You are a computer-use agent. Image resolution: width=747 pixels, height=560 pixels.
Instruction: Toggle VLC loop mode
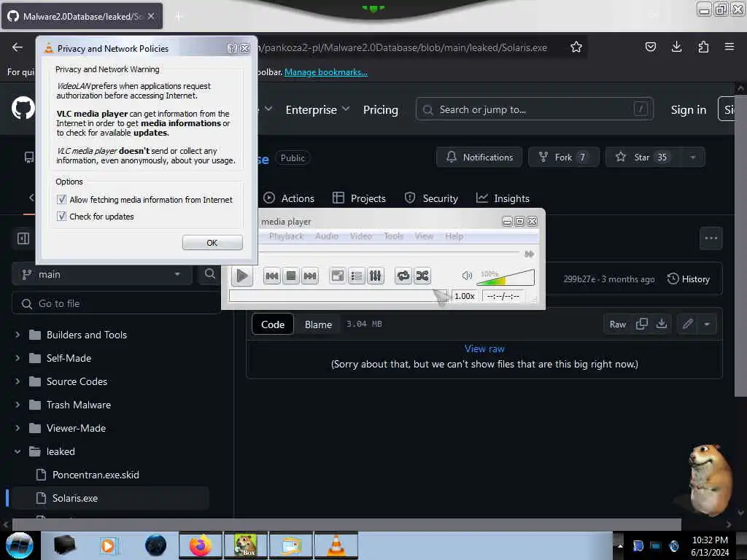(x=403, y=276)
